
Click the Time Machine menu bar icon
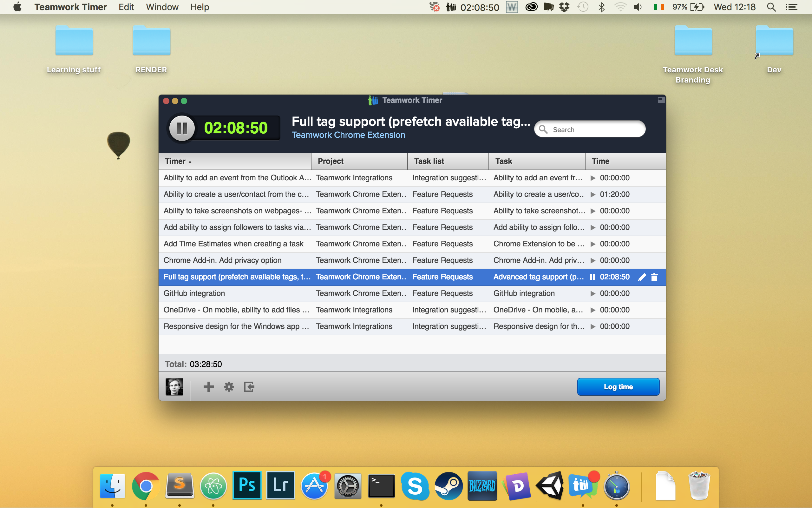coord(583,7)
